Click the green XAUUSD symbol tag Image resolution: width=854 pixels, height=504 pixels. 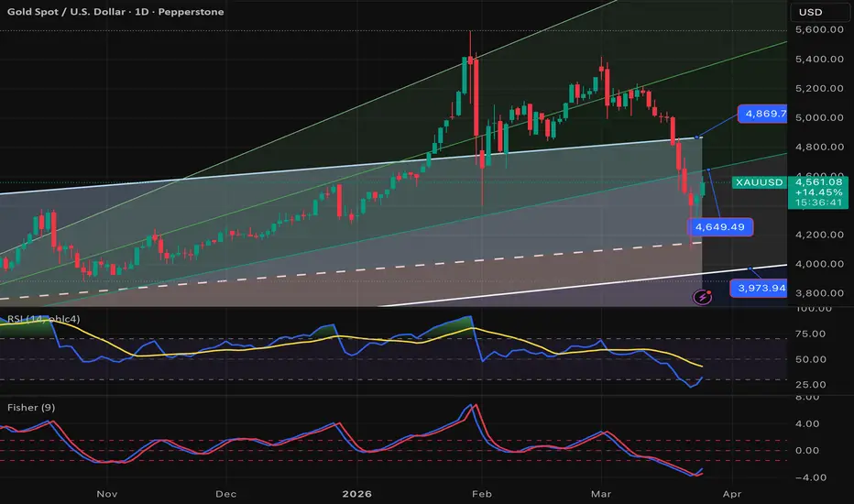(x=760, y=182)
